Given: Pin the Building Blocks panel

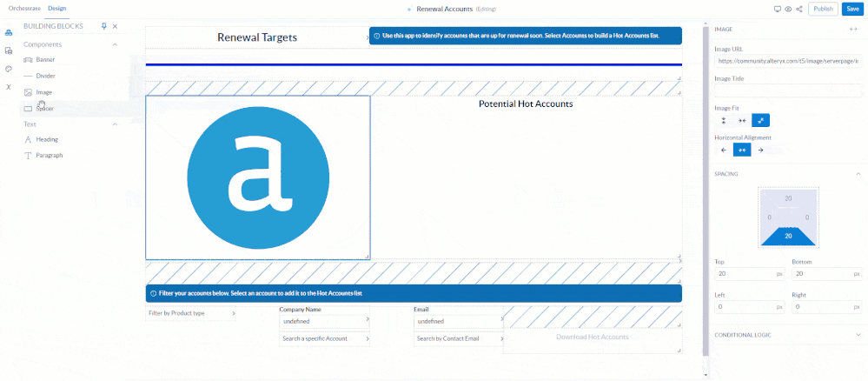Looking at the screenshot, I should click(x=103, y=26).
